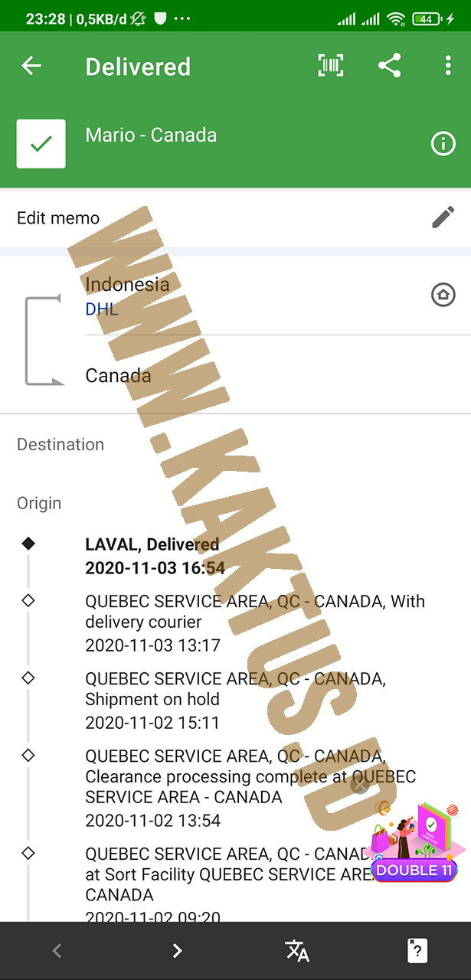Tap the back arrow icon
471x980 pixels.
click(x=31, y=67)
